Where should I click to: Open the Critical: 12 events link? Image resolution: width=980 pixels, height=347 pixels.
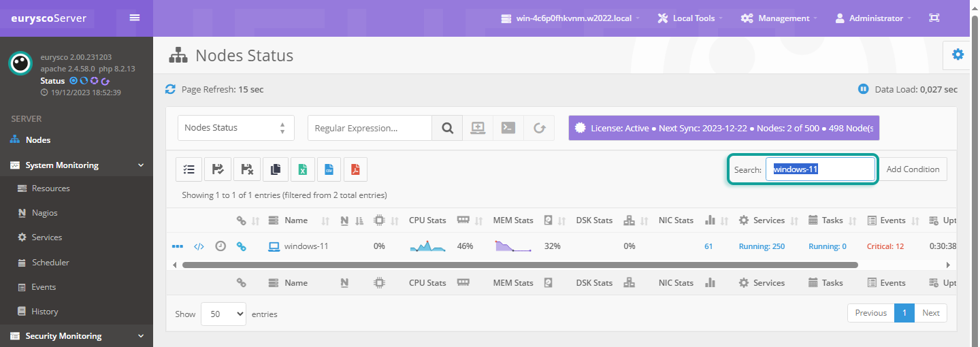pos(885,246)
